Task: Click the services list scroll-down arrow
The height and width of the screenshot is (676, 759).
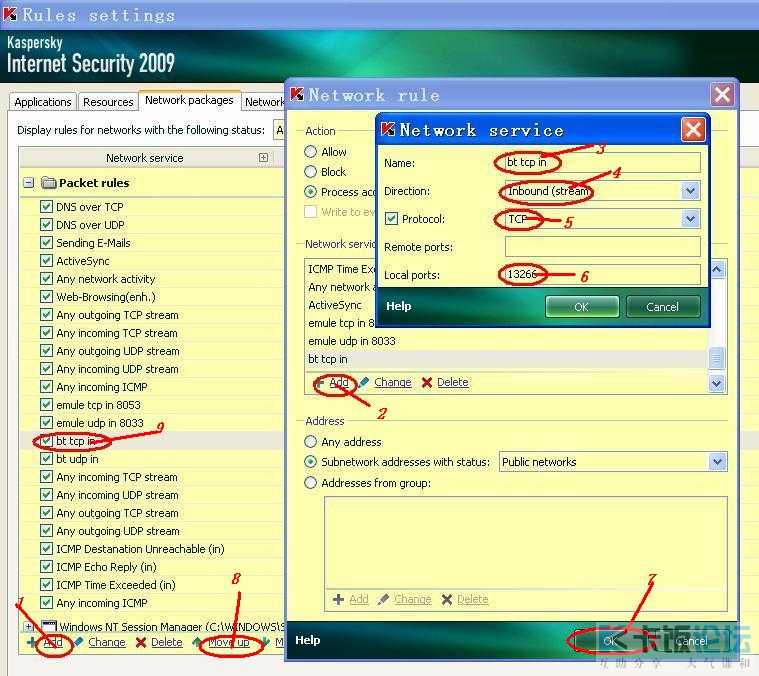Action: tap(717, 384)
